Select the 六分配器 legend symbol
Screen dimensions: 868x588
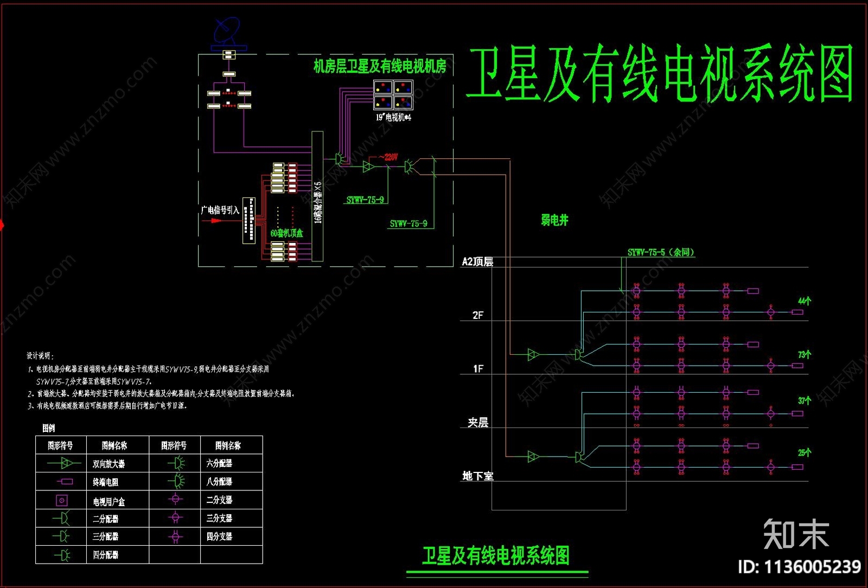[x=176, y=463]
